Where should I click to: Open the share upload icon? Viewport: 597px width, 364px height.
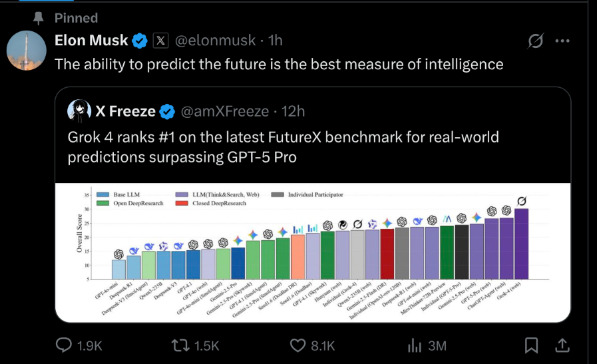point(562,345)
